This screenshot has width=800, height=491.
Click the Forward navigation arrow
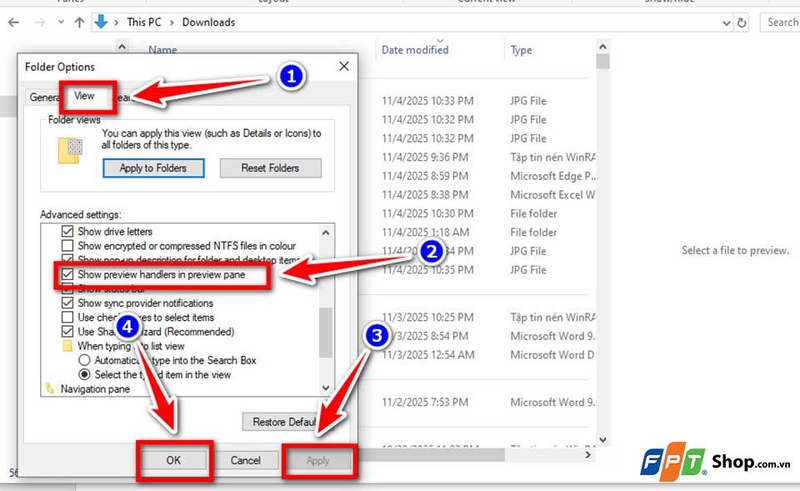(x=39, y=22)
